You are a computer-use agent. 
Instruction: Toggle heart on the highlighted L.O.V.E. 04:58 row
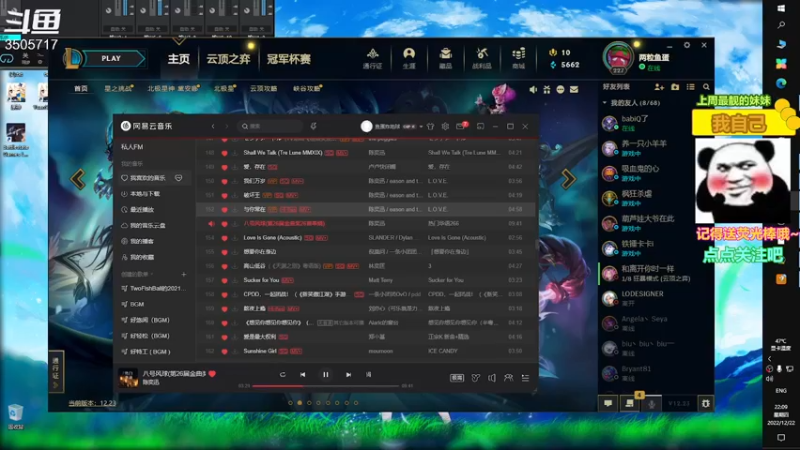pyautogui.click(x=224, y=209)
